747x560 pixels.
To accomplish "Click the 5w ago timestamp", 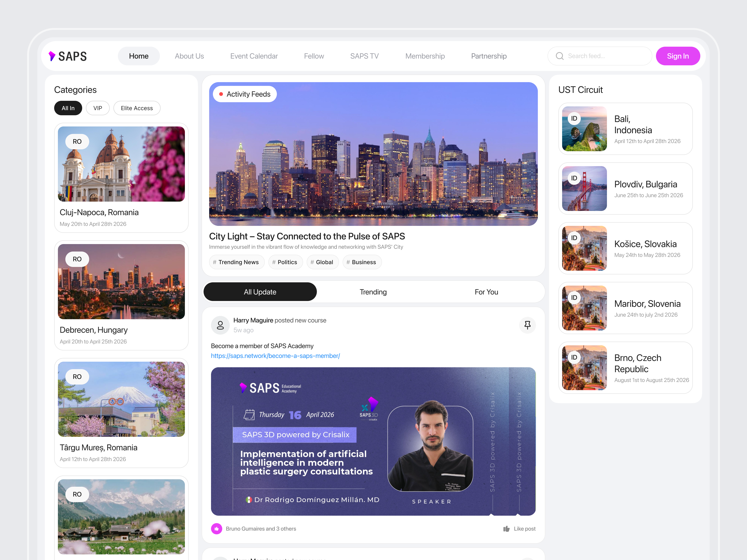I will pos(243,330).
